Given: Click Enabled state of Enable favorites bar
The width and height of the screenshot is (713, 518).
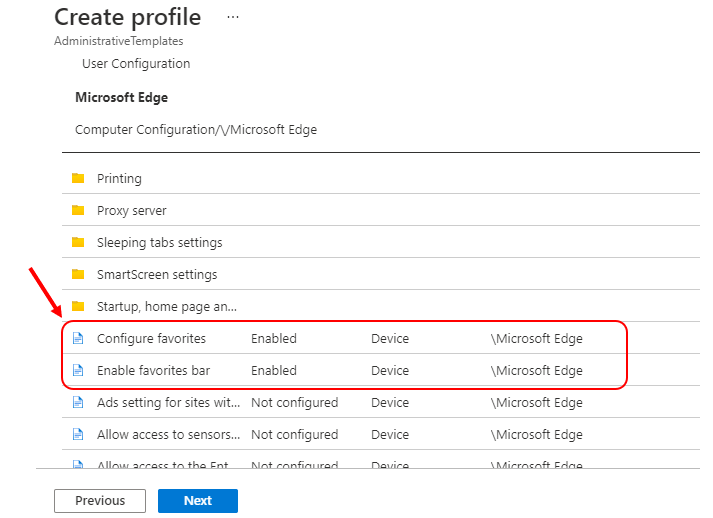Looking at the screenshot, I should pos(274,371).
